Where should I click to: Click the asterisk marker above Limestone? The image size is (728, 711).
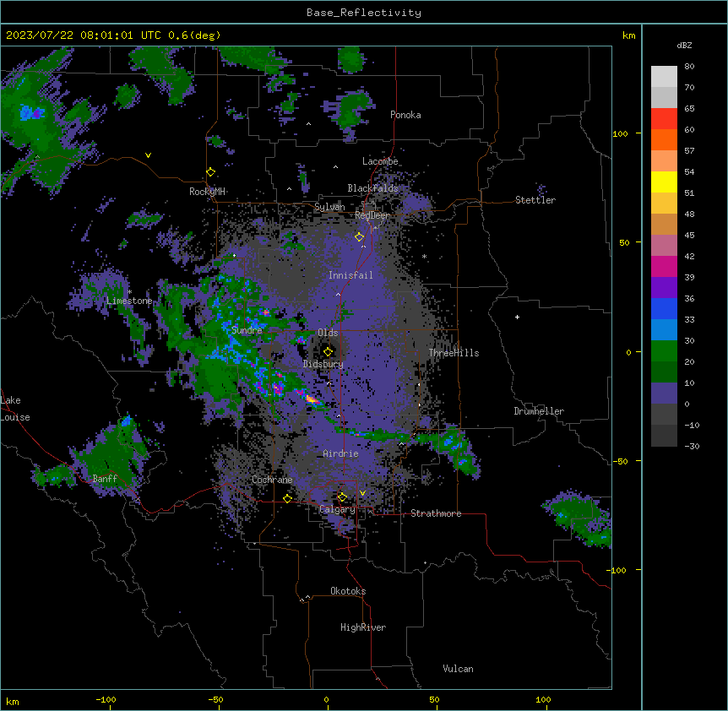tap(130, 292)
